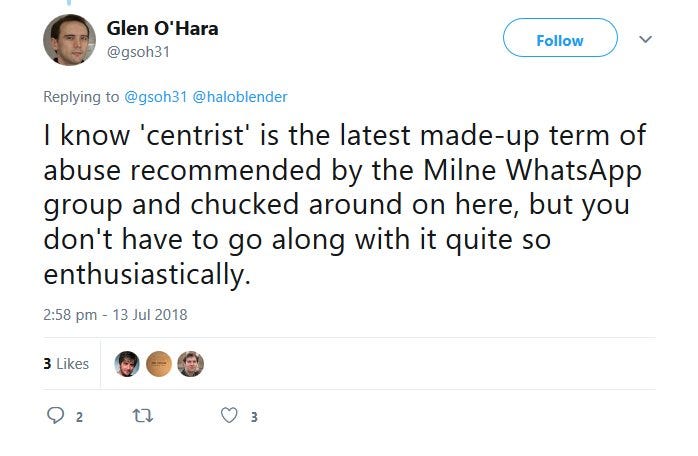The width and height of the screenshot is (698, 456).
Task: Open the orange circular liker avatar
Action: pos(159,364)
